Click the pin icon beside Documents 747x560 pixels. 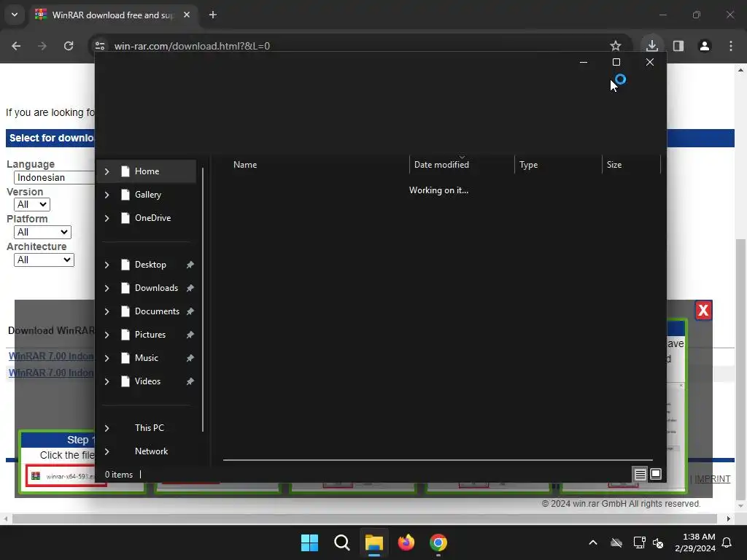click(x=190, y=311)
